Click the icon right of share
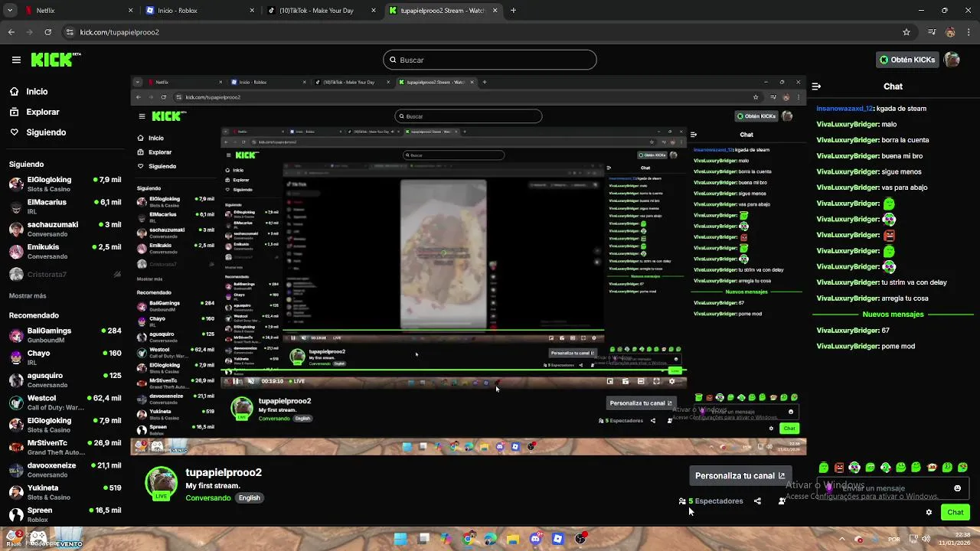The height and width of the screenshot is (551, 980). click(782, 501)
